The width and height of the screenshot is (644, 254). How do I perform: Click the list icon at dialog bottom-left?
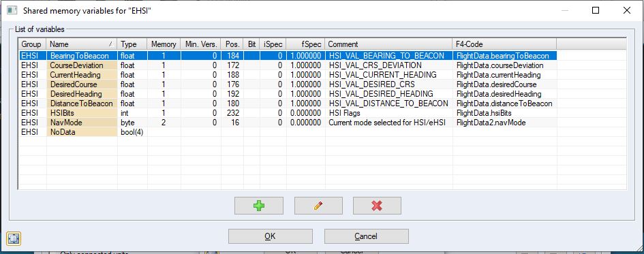click(x=14, y=238)
